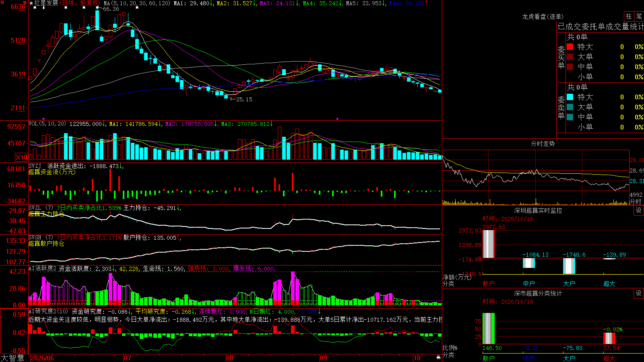The image size is (644, 362).
Task: Click the X10 volume scale box
Action: [21, 157]
